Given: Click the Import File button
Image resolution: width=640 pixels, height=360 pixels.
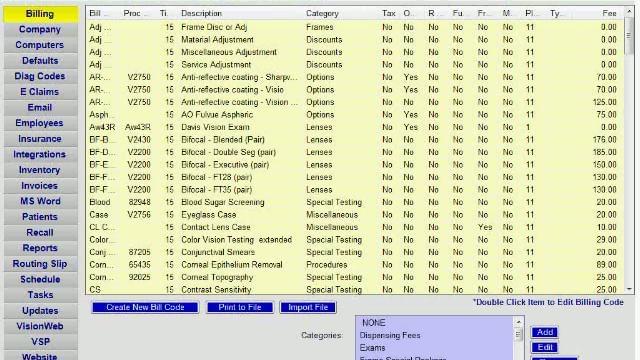Looking at the screenshot, I should pyautogui.click(x=308, y=307).
